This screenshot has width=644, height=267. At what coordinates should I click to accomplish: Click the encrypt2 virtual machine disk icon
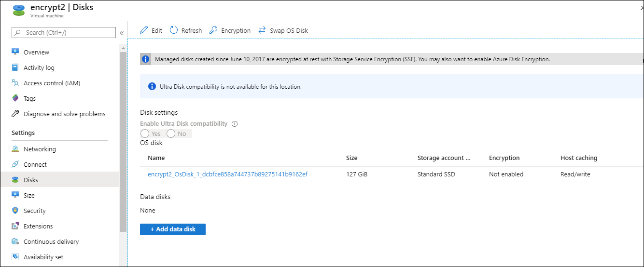click(x=18, y=10)
